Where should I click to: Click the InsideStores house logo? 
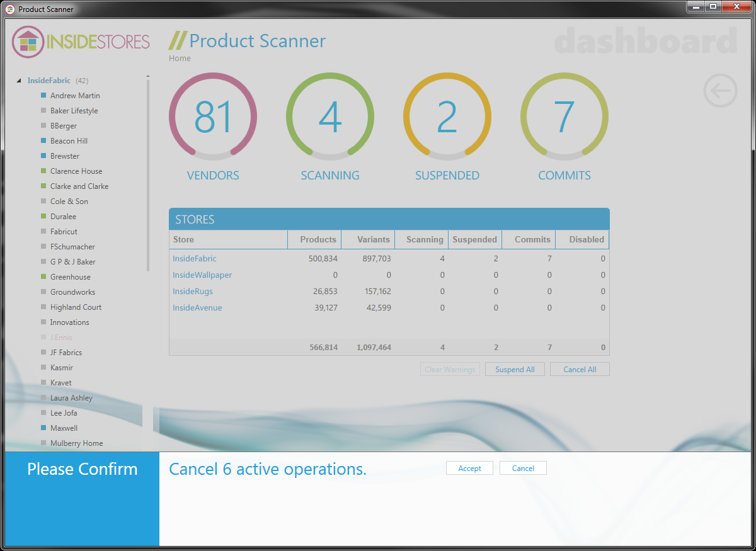pyautogui.click(x=28, y=42)
